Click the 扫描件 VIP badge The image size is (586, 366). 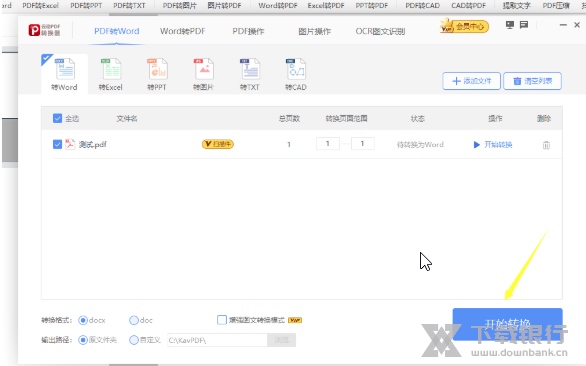[x=218, y=144]
